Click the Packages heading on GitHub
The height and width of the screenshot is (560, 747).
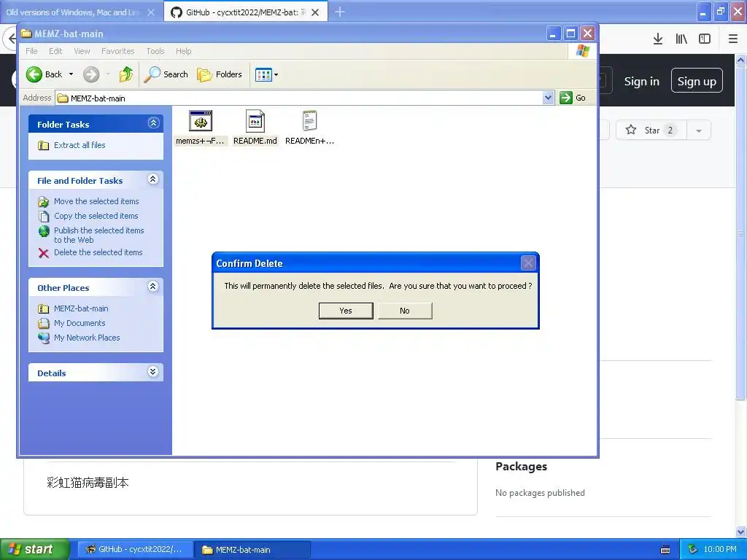point(521,466)
